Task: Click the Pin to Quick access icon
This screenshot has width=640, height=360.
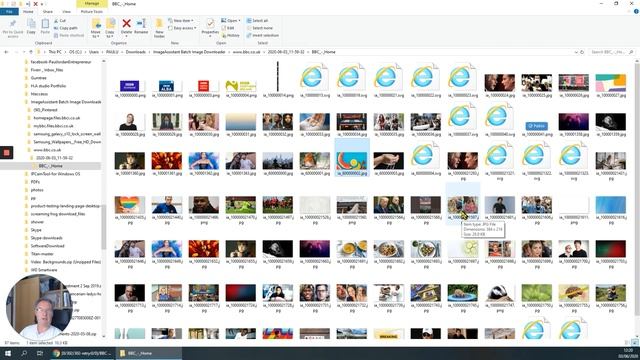Action: [13, 24]
